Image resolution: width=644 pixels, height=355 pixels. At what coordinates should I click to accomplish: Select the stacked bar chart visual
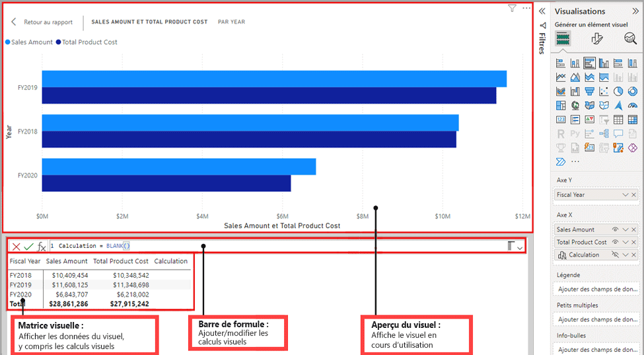coord(561,63)
